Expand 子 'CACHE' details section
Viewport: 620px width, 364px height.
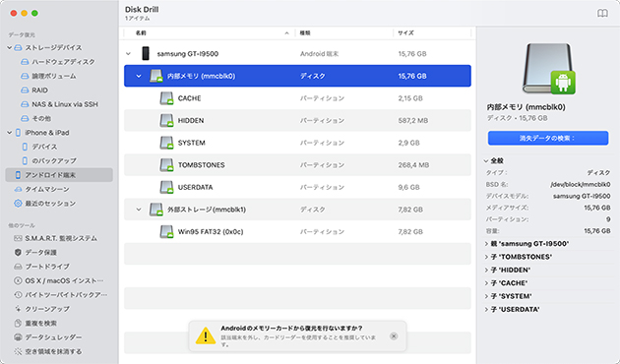pos(486,283)
